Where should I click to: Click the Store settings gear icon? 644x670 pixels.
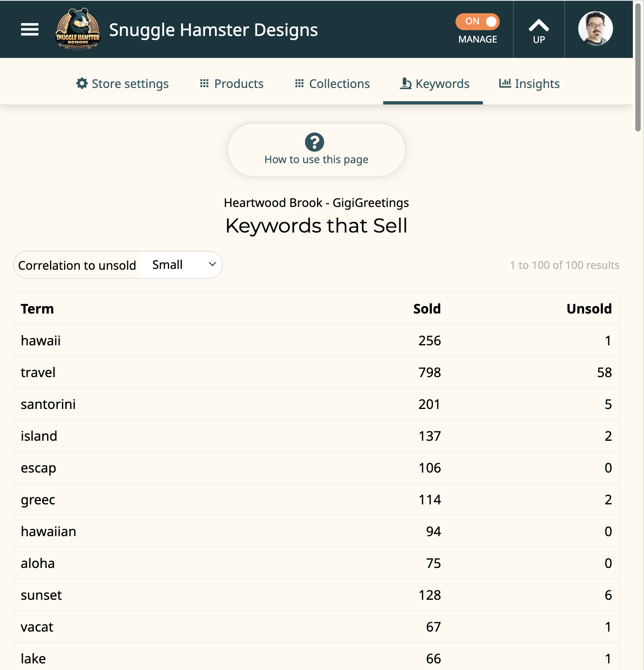(x=82, y=83)
